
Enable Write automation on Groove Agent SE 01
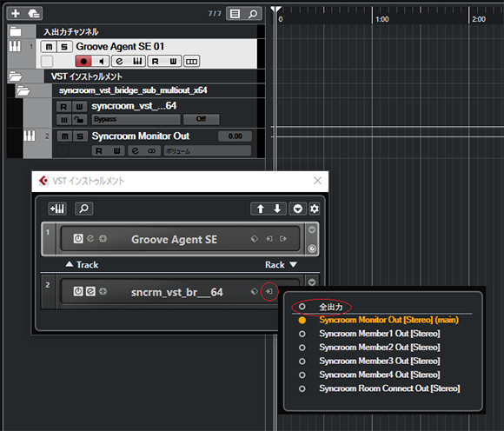(173, 61)
